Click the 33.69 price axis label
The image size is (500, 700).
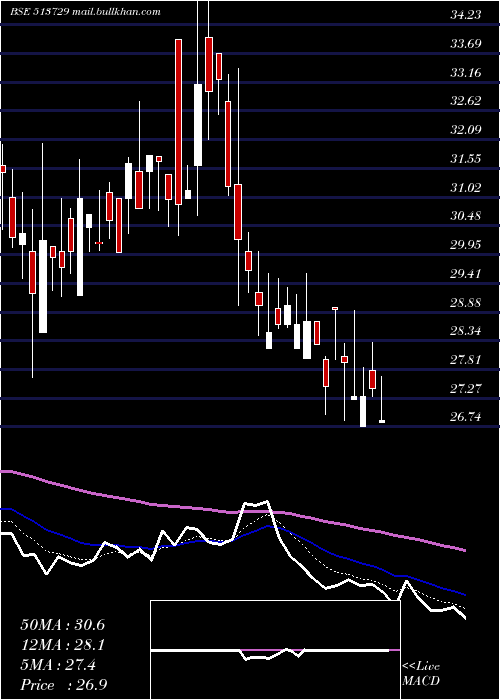tap(466, 44)
